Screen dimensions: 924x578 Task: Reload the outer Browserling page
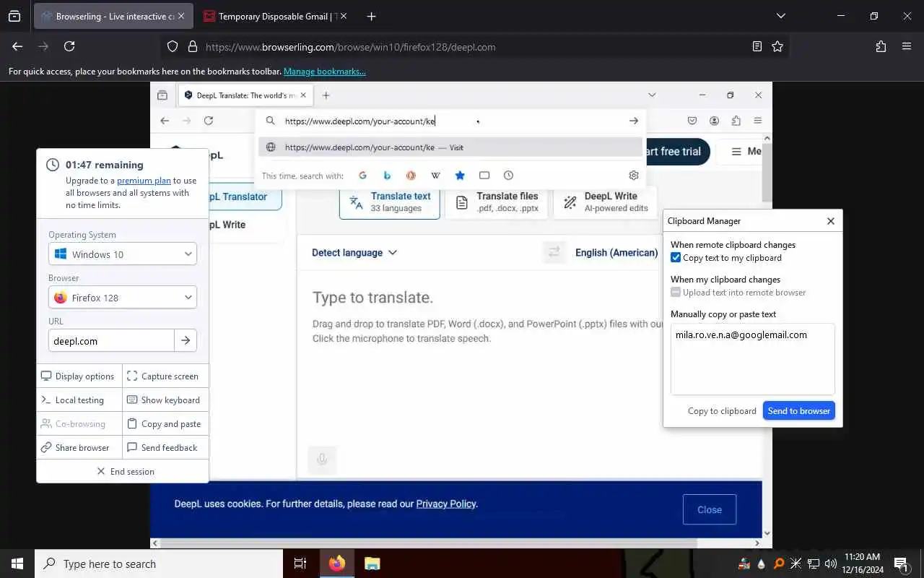tap(69, 46)
